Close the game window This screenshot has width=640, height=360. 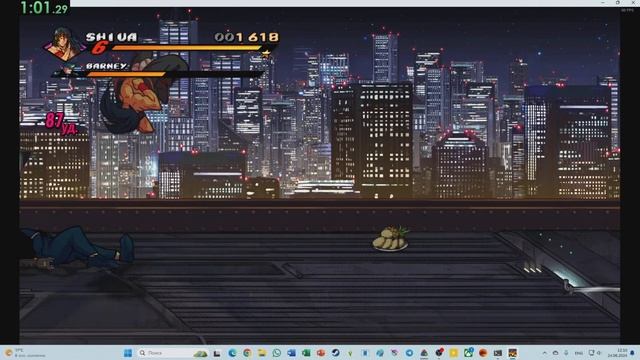coord(633,3)
